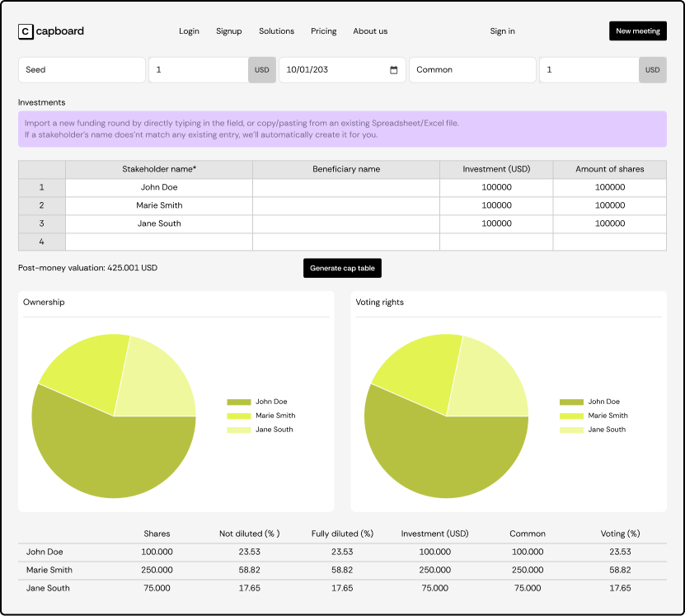Click John Doe swatch in Ownership legend
This screenshot has width=685, height=616.
238,402
